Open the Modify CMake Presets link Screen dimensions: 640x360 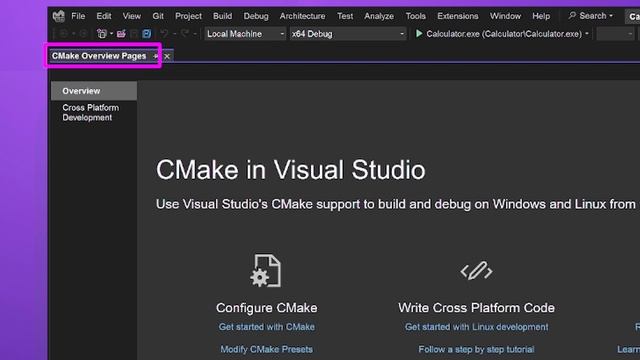[267, 349]
